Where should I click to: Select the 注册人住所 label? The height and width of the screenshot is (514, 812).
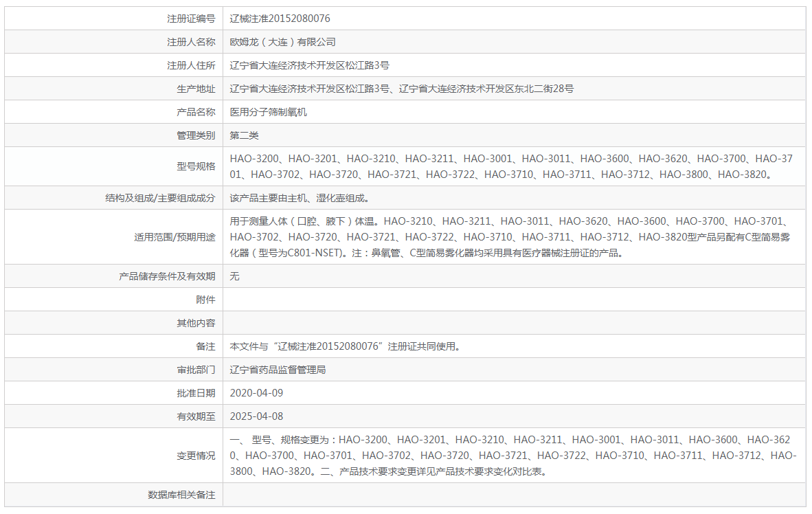(x=190, y=65)
